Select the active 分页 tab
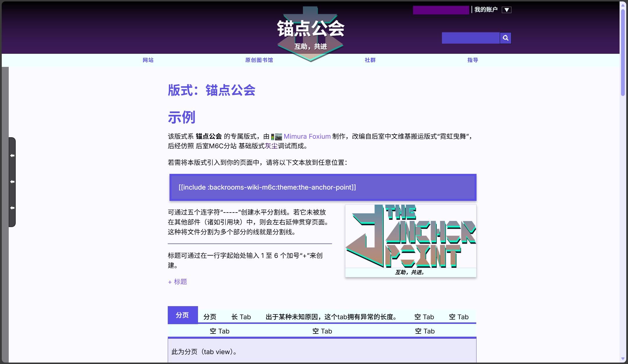 pyautogui.click(x=183, y=315)
